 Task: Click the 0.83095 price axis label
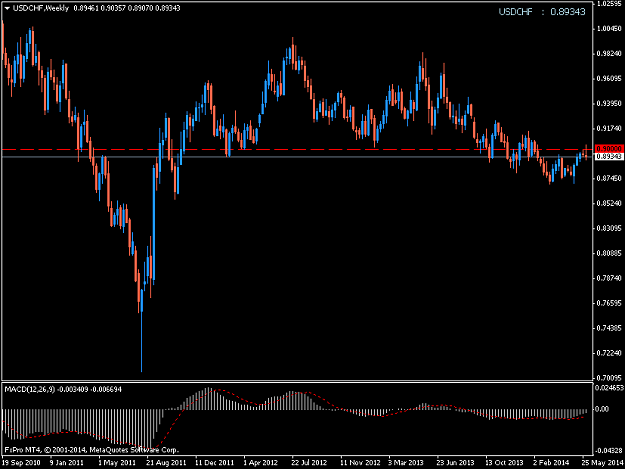tap(609, 228)
